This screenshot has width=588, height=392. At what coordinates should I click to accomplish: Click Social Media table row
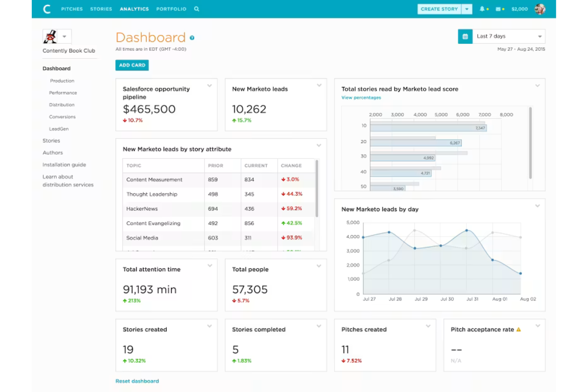tap(219, 238)
